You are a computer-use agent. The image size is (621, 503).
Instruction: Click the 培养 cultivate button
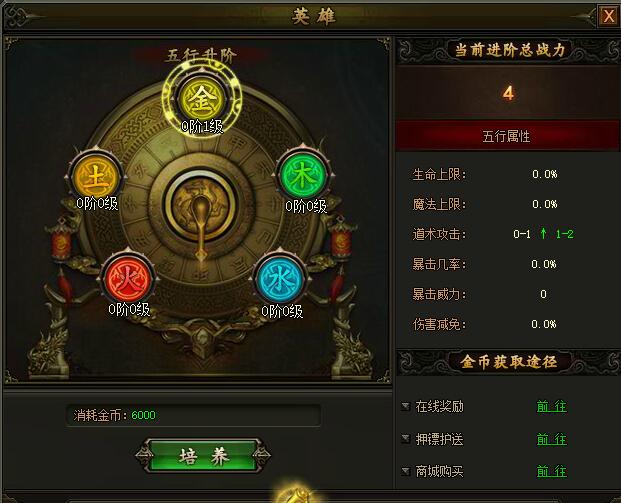point(202,456)
